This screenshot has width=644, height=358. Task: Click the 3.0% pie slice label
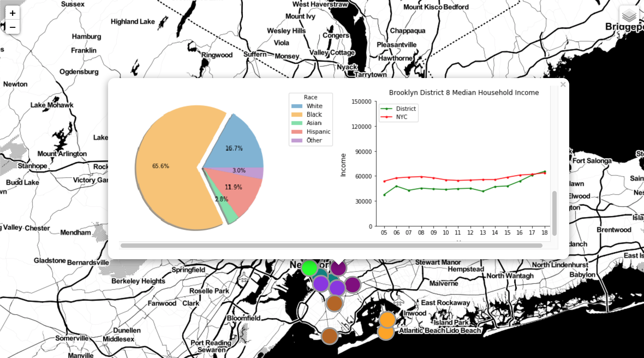(x=239, y=170)
